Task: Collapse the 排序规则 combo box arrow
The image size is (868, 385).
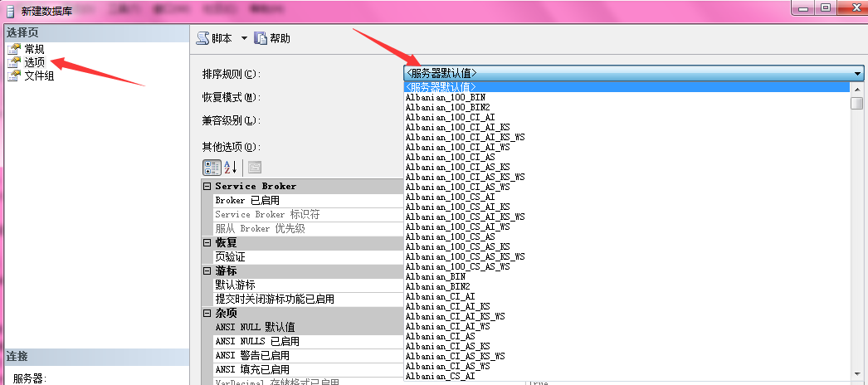Action: pyautogui.click(x=857, y=73)
